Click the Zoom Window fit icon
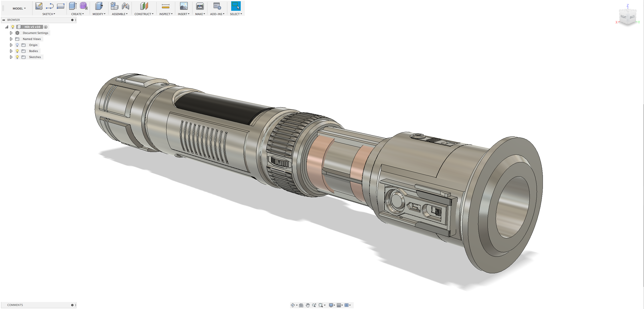The height and width of the screenshot is (309, 644). click(x=320, y=305)
